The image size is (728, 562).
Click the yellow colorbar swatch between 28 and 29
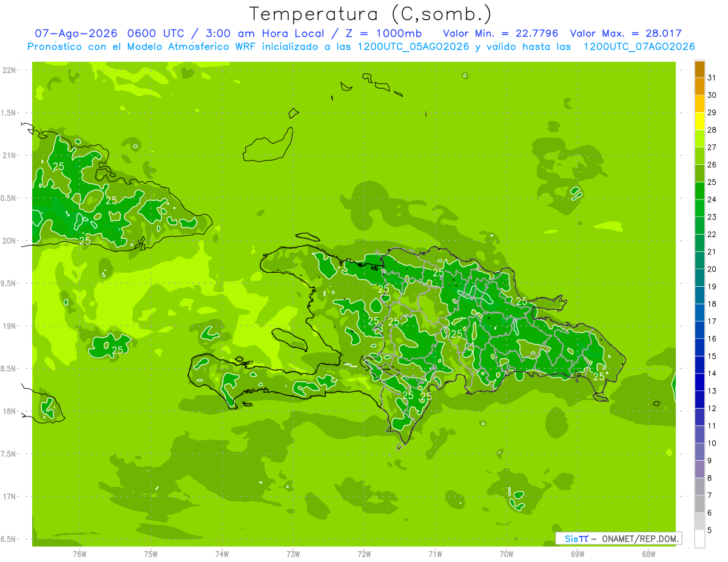[x=699, y=121]
